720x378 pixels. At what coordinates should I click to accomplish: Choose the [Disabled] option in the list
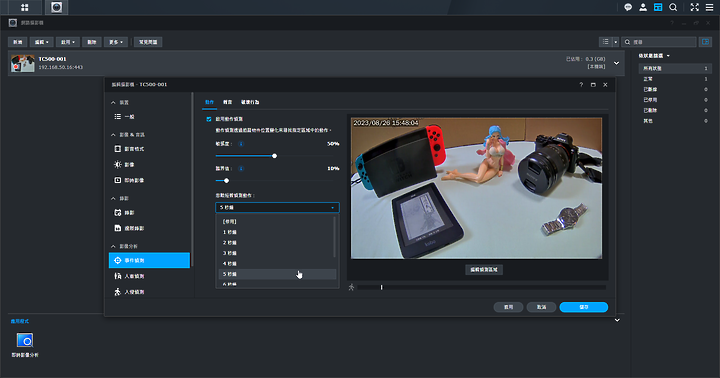[x=276, y=221]
